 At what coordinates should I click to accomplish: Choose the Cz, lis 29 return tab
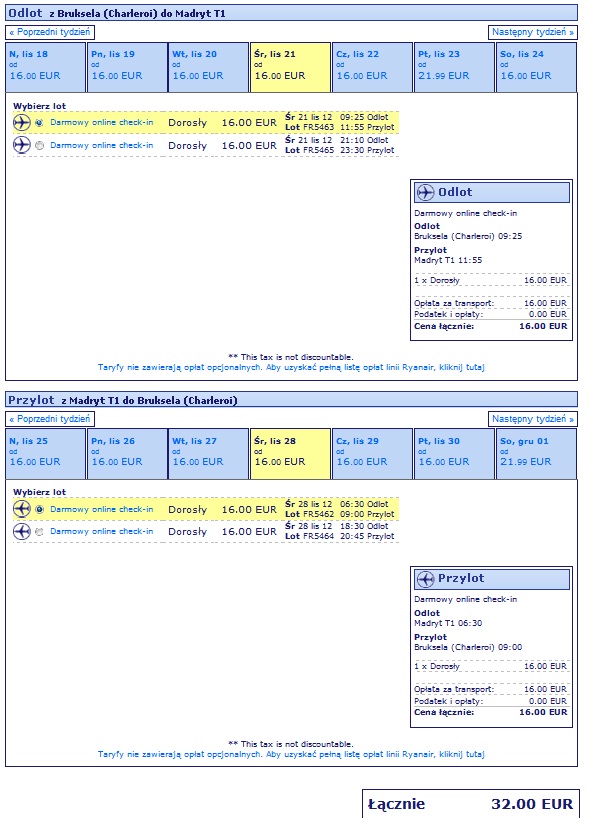[x=372, y=454]
